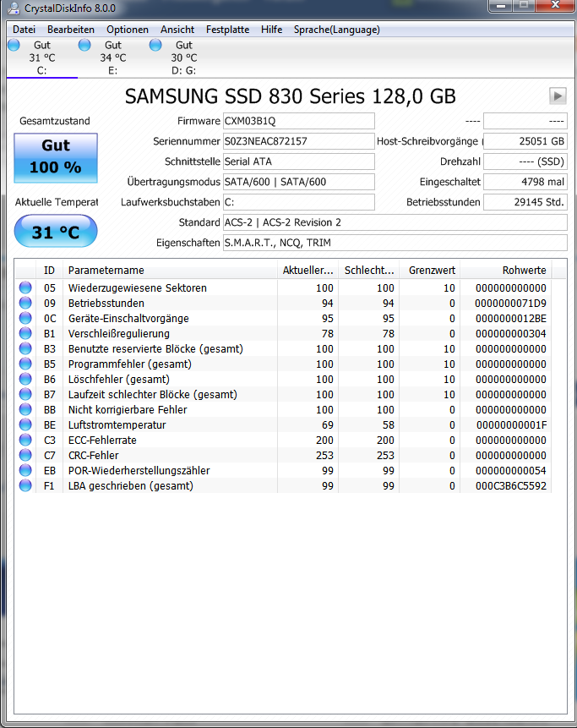Select 'CRC-Fehler' parameter text
Screen dimensions: 577x728
point(93,456)
